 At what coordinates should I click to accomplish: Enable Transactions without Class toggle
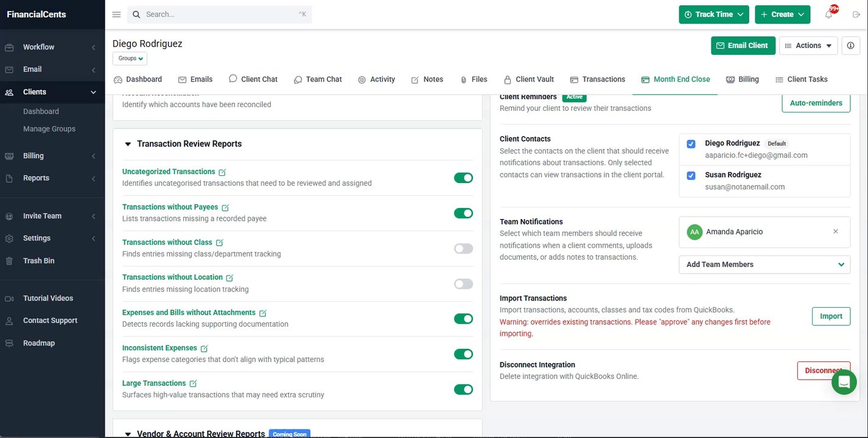(x=463, y=248)
